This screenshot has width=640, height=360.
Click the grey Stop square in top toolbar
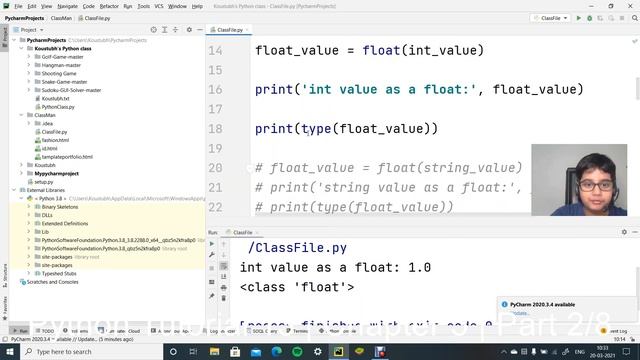click(x=622, y=18)
